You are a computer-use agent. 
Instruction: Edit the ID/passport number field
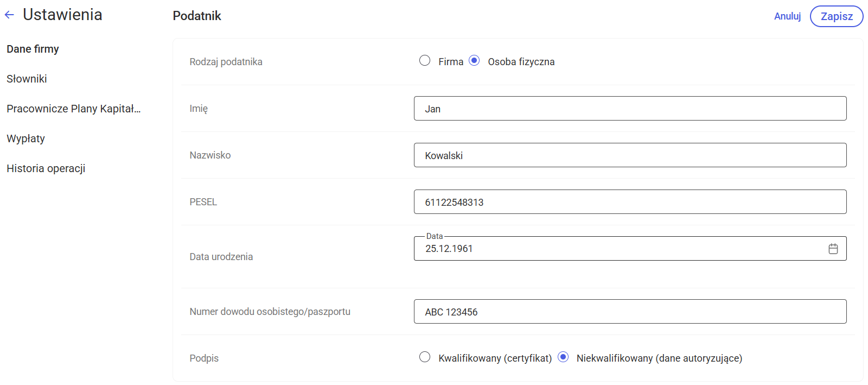(629, 312)
